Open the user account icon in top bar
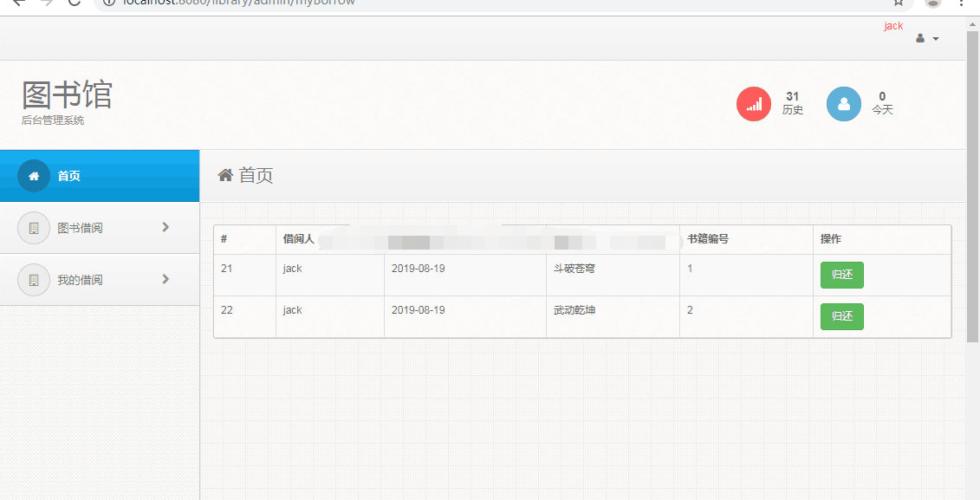Viewport: 980px width, 500px height. (919, 38)
